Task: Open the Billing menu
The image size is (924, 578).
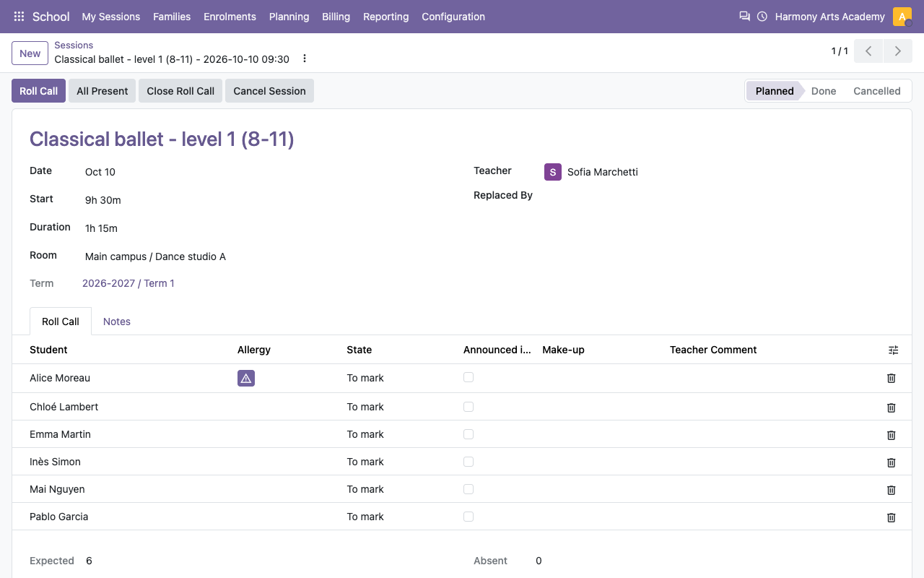Action: click(x=336, y=17)
